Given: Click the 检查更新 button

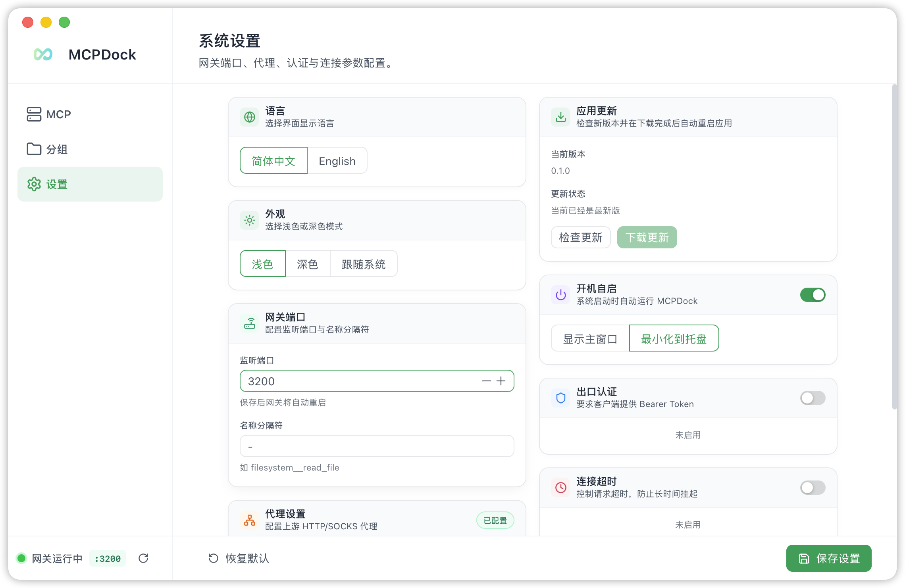Looking at the screenshot, I should (581, 237).
